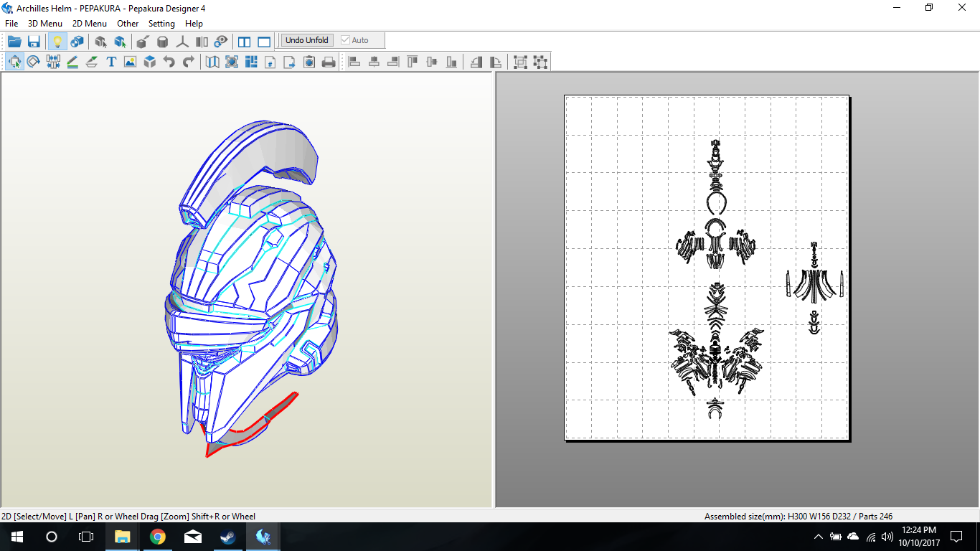
Task: Align selected parts to top
Action: pos(413,62)
